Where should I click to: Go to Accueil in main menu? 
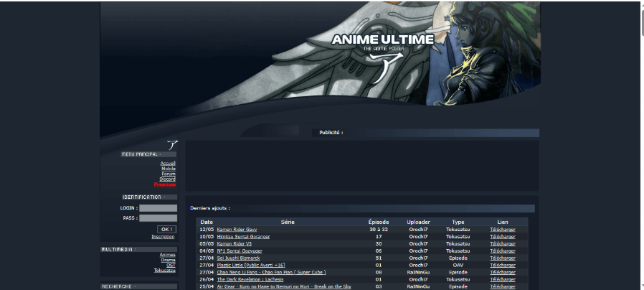(168, 164)
